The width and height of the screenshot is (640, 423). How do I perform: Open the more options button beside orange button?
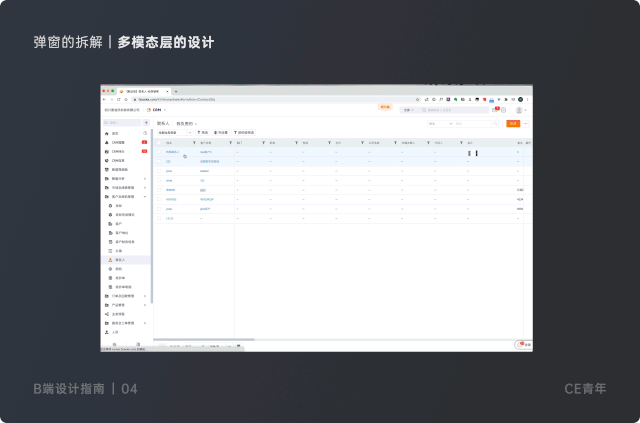coord(526,123)
